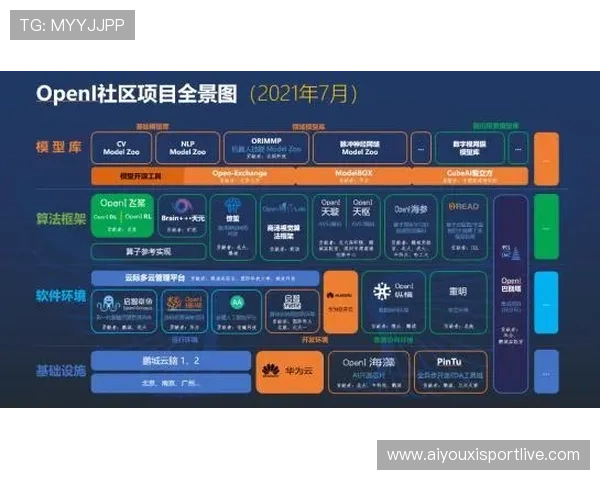600x480 pixels.
Task: Click the green block in 算法框架 row
Action: pos(546,227)
